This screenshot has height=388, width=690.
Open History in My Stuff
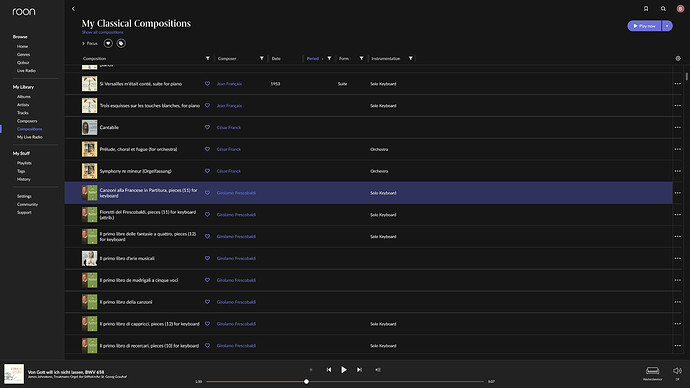[x=24, y=179]
